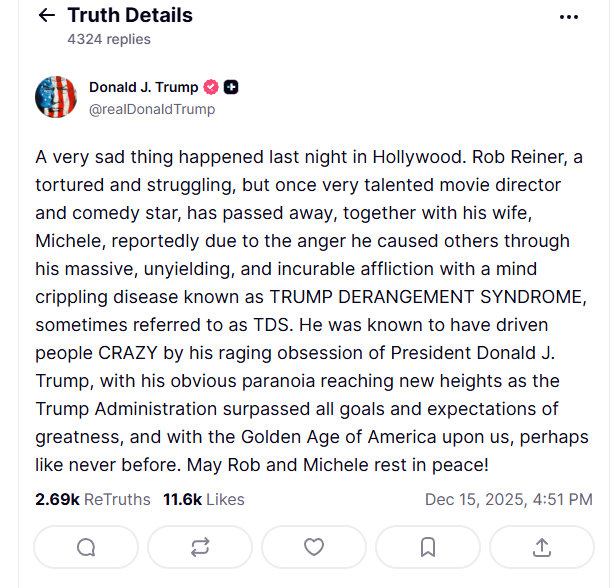ReTruth this post with the arrows icon
Image resolution: width=614 pixels, height=588 pixels.
click(x=200, y=546)
